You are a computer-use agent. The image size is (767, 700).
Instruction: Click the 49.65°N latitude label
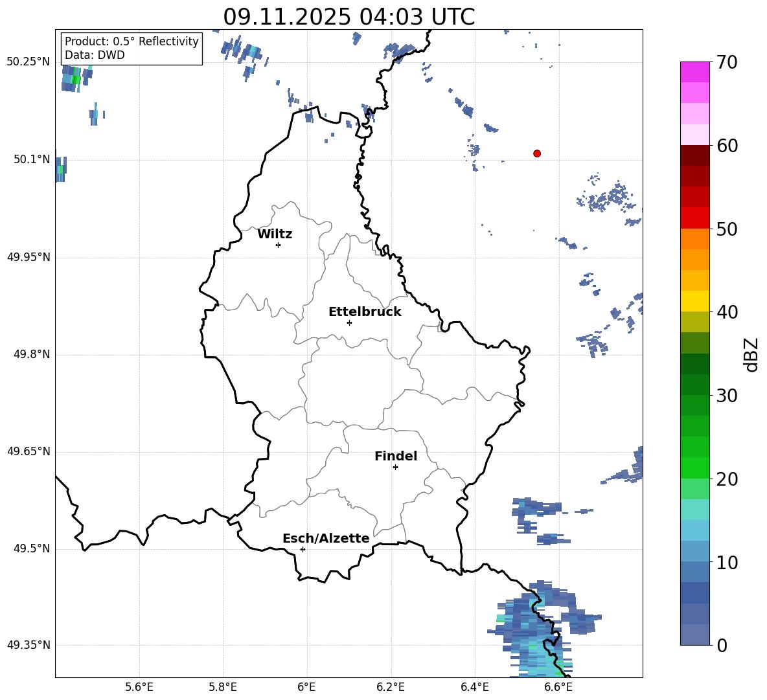click(x=29, y=451)
